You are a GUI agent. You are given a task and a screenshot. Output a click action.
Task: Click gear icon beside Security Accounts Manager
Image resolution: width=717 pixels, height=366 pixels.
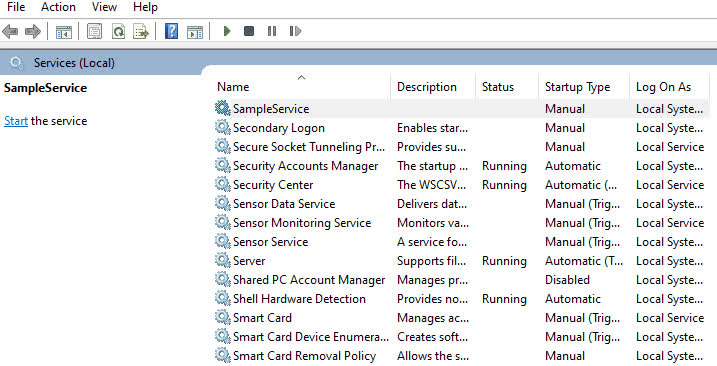pyautogui.click(x=223, y=166)
